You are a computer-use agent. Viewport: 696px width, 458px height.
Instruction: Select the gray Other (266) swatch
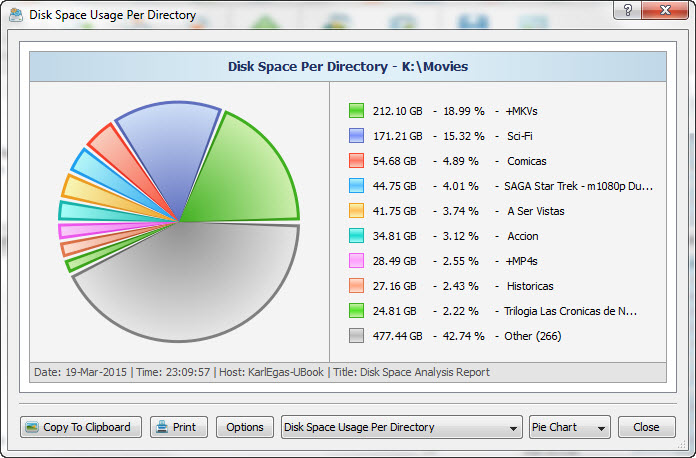tap(356, 336)
